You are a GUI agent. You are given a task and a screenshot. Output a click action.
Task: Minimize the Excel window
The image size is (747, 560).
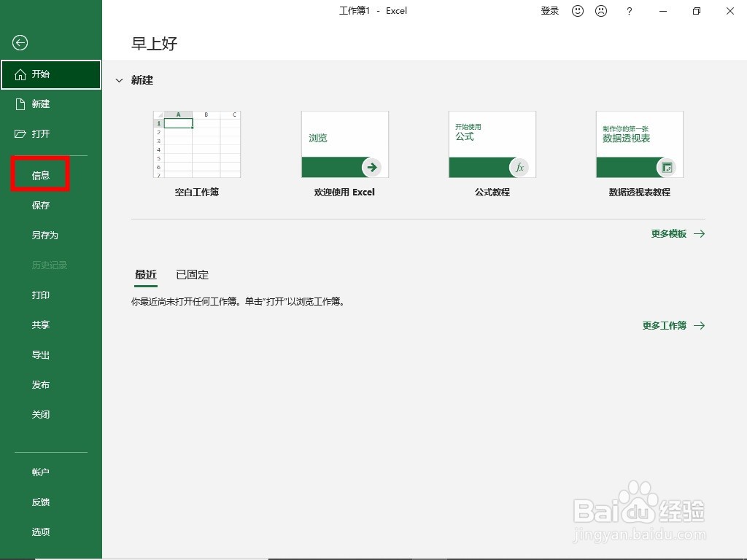point(662,11)
